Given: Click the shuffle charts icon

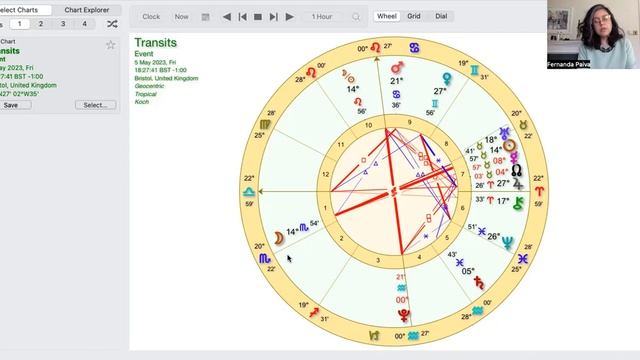Looking at the screenshot, I should coord(112,24).
